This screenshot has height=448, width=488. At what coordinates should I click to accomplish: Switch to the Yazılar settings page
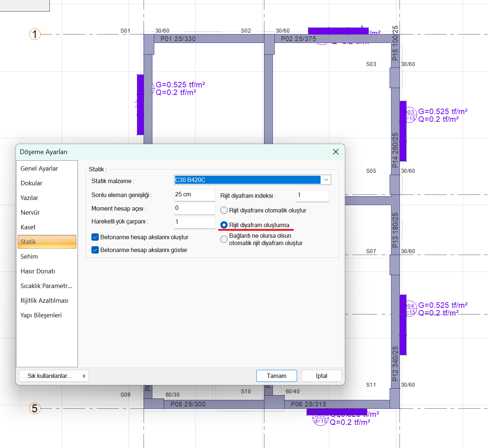tap(29, 198)
